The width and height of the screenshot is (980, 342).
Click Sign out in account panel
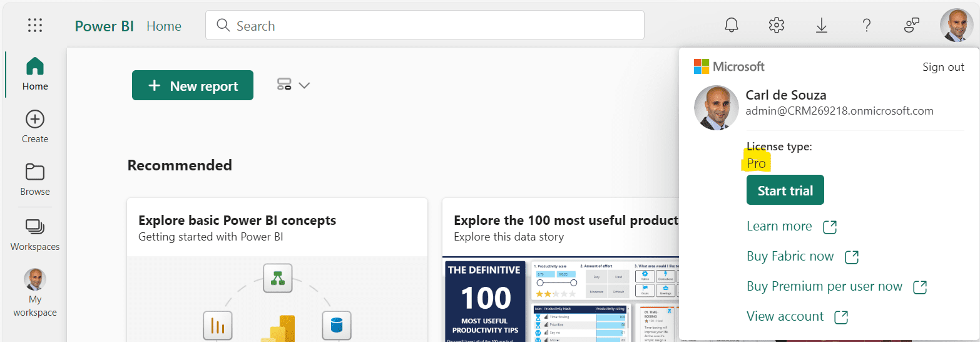click(x=943, y=67)
